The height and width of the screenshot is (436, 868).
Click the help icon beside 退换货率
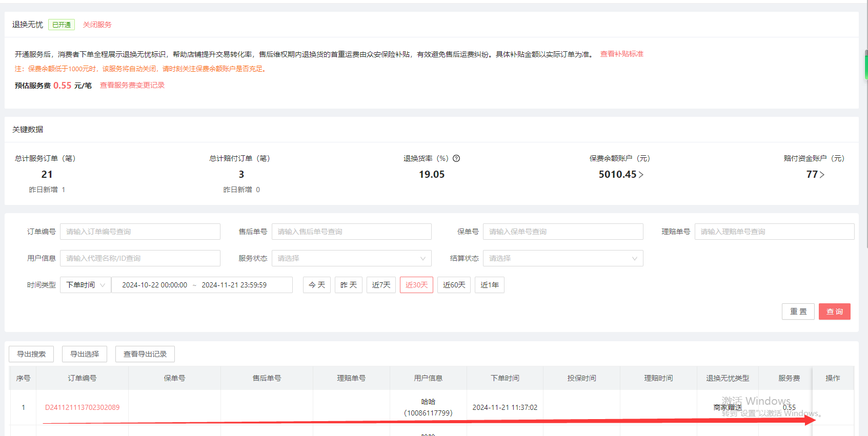click(456, 158)
